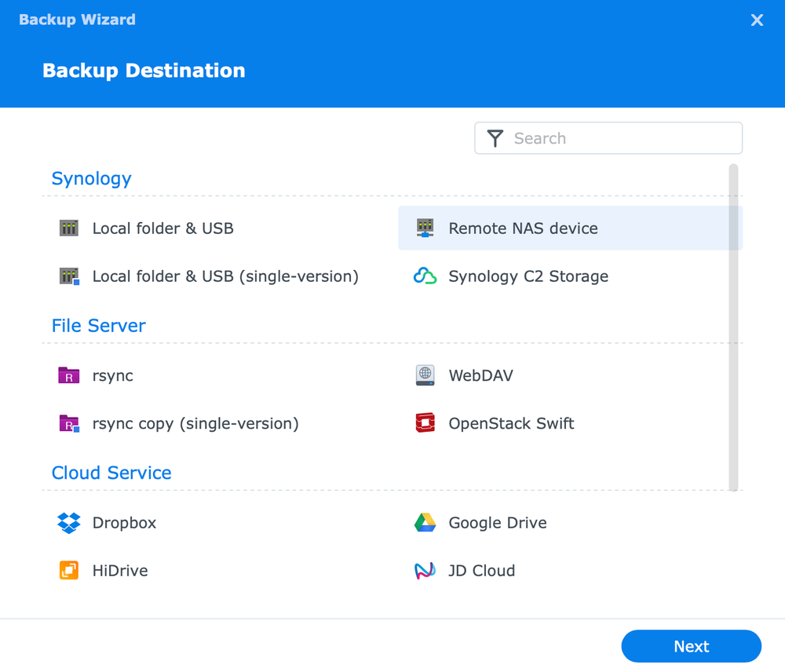Close the Backup Wizard dialog
785x672 pixels.
click(757, 20)
